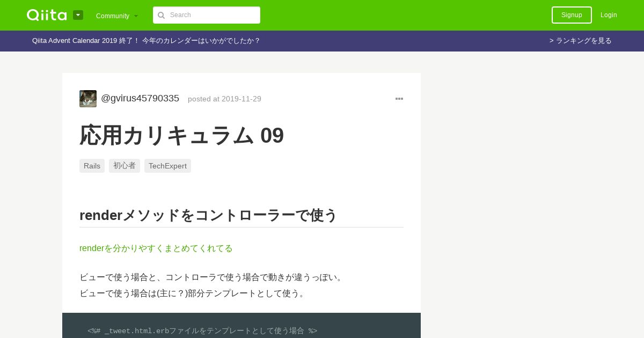
Task: Click the Signup button
Action: 572,15
